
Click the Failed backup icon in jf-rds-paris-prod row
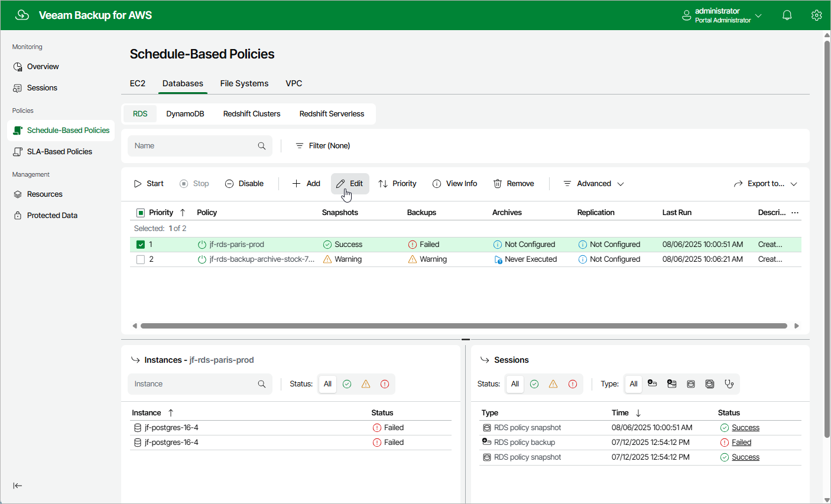[413, 245]
